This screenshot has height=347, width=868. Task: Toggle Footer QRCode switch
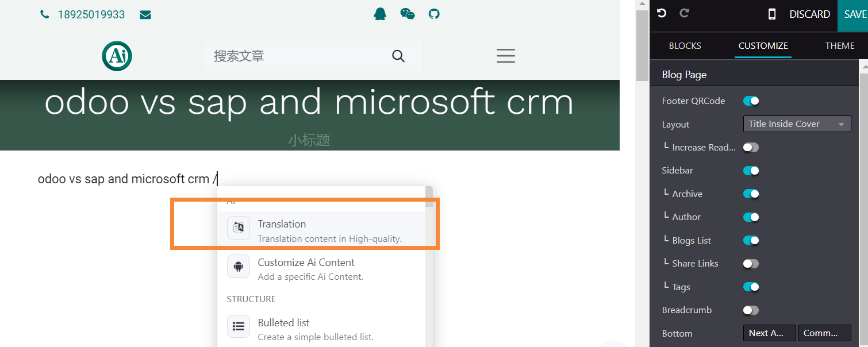(751, 101)
